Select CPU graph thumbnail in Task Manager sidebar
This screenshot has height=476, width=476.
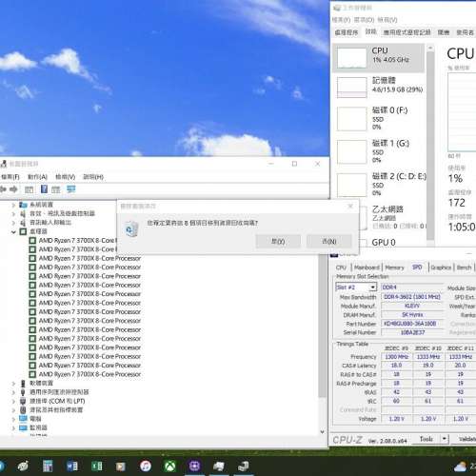pos(351,58)
